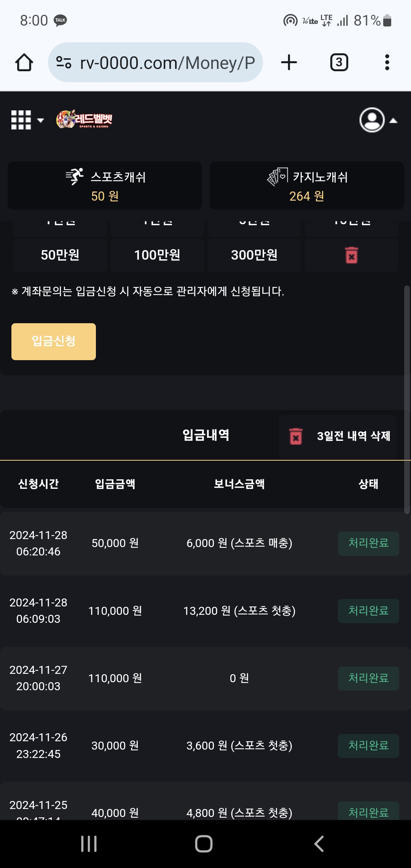Select the 300만원 amount button

point(254,255)
